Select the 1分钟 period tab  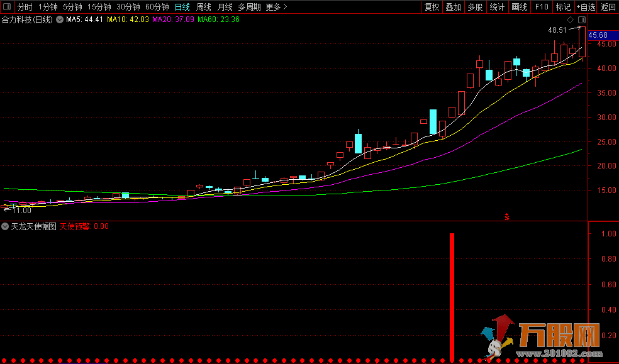click(48, 7)
